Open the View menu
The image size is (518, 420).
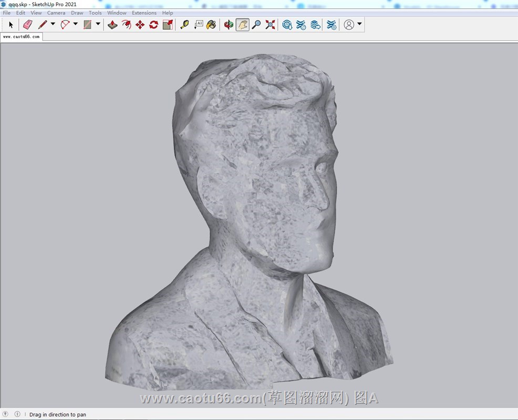36,13
